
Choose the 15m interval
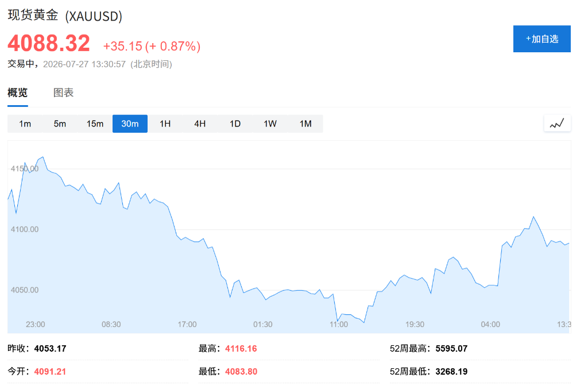pos(95,124)
